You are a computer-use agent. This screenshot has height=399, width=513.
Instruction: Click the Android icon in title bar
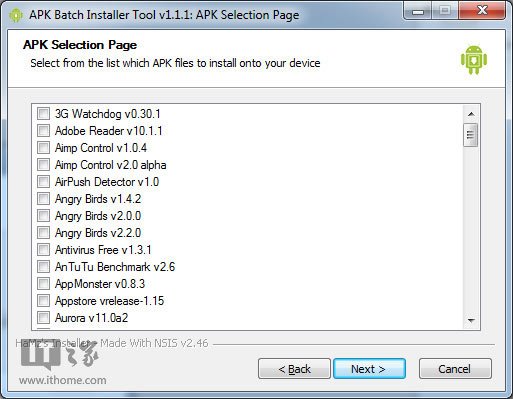[15, 15]
